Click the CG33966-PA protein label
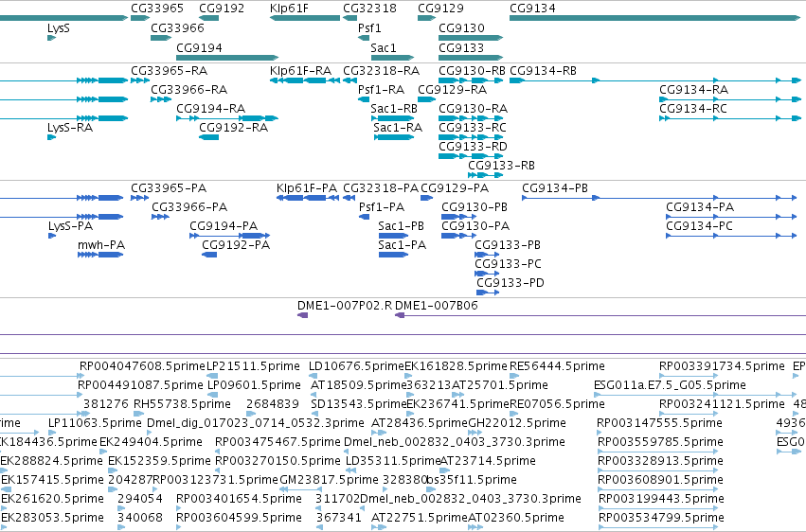The height and width of the screenshot is (532, 806). tap(189, 207)
